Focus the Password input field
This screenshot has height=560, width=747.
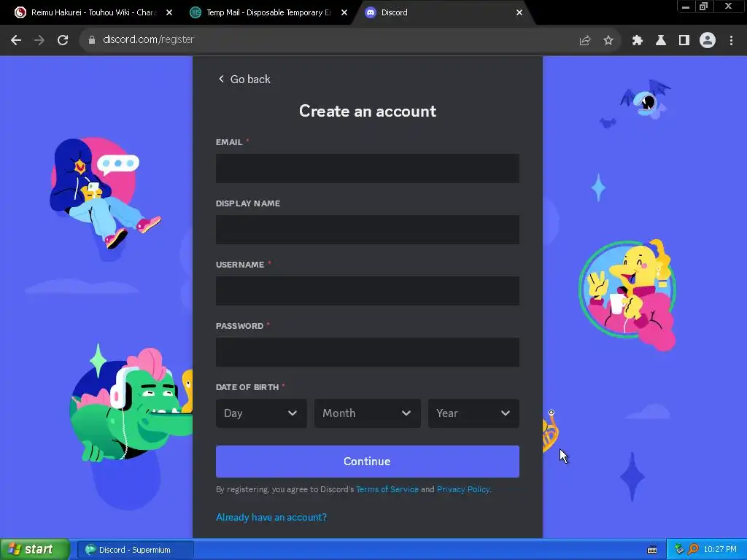click(x=368, y=352)
